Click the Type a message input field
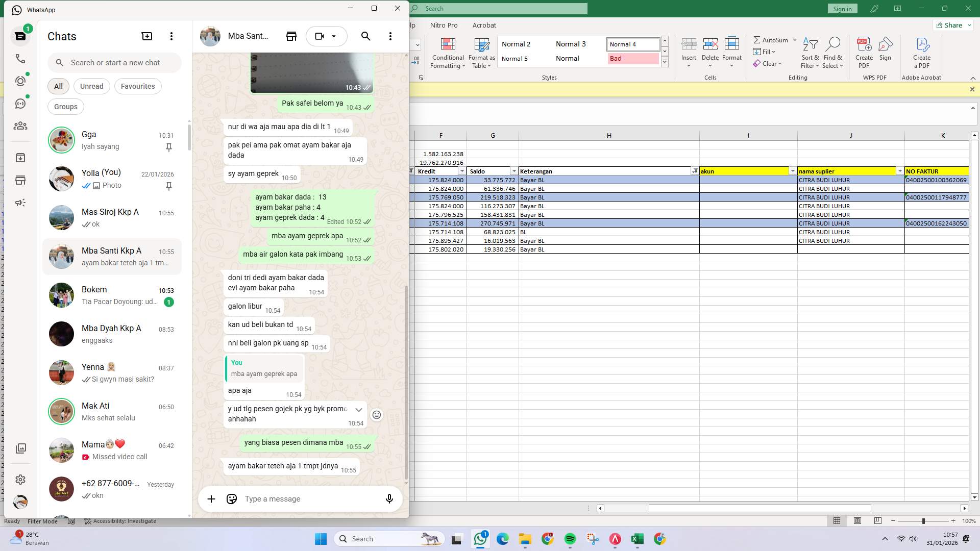 286,499
